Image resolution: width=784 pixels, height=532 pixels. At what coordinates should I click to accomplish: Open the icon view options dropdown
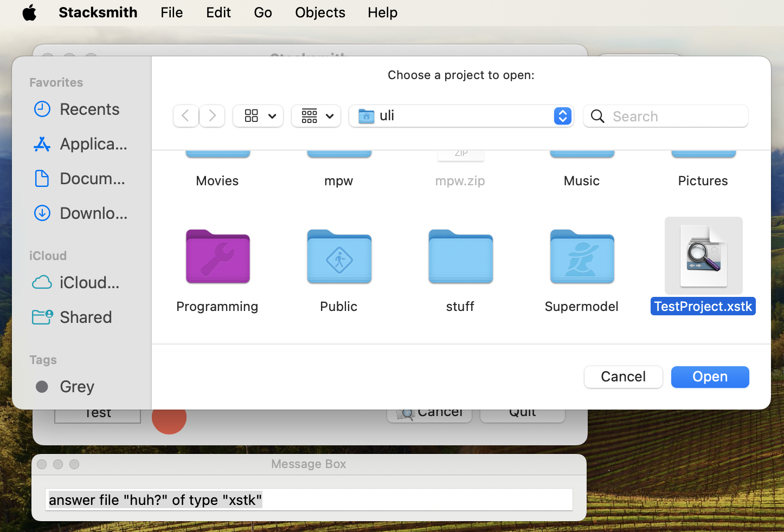[258, 116]
